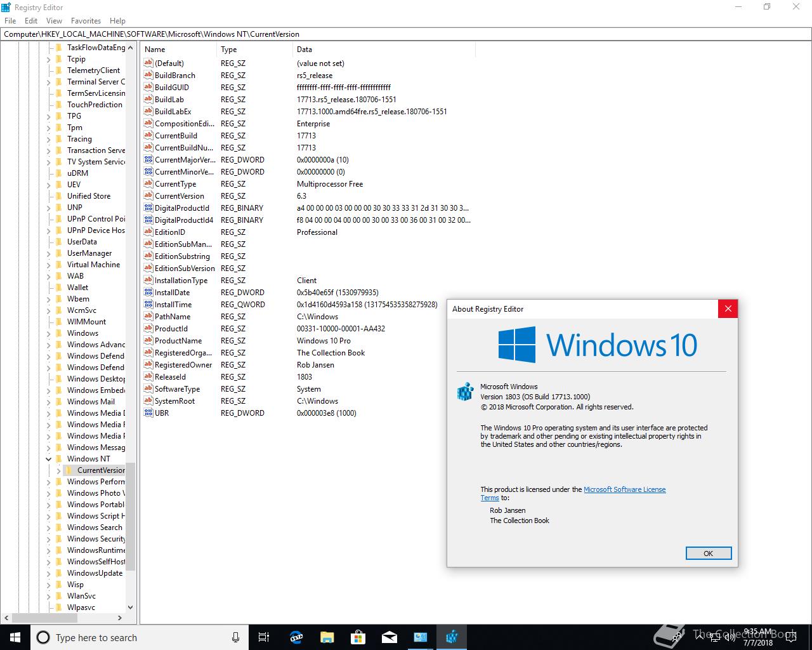
Task: Click the Registry Editor icon in About dialog
Action: (465, 392)
